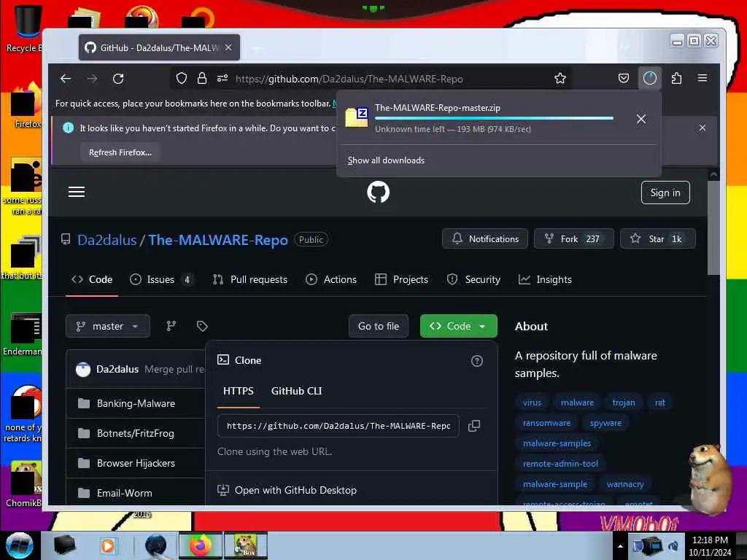The image size is (747, 560).
Task: Select the GitHub CLI clone tab
Action: click(296, 391)
